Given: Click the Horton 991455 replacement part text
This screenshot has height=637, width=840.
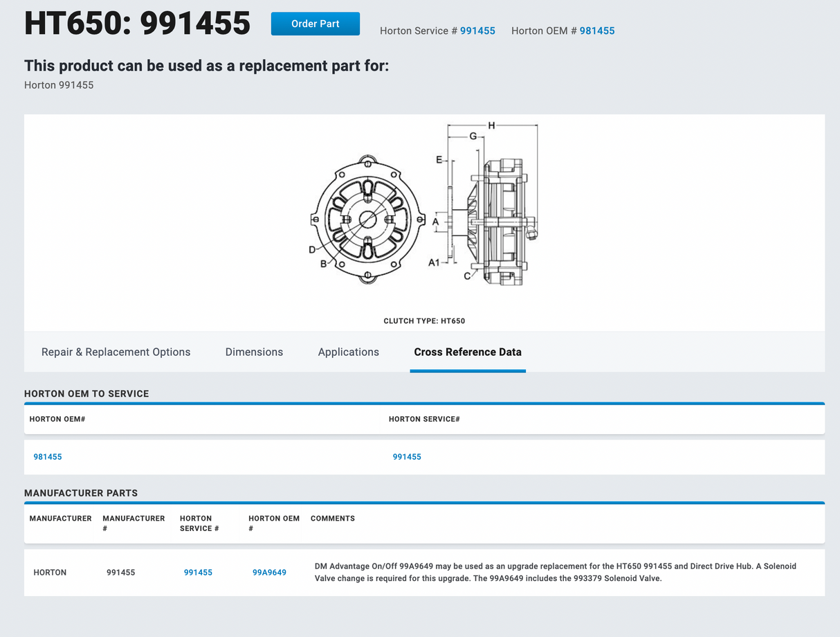Looking at the screenshot, I should [x=58, y=84].
